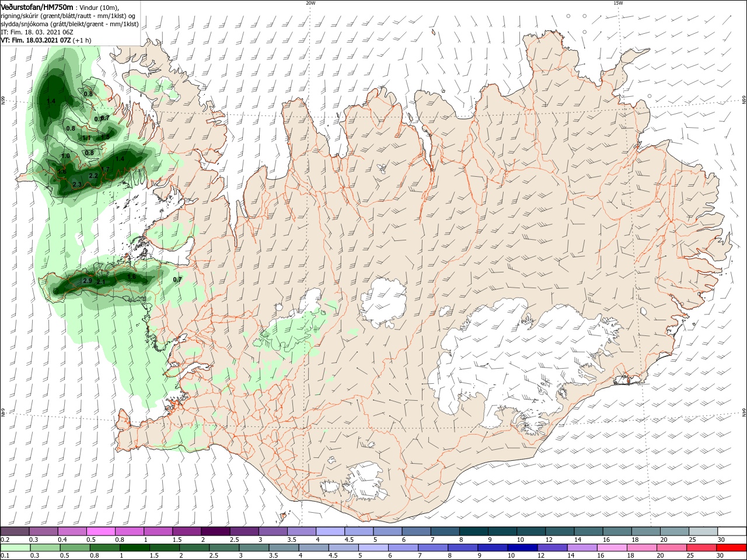The height and width of the screenshot is (560, 747).
Task: Pick the pale gray swatch at 25, upper scale
Action: click(x=703, y=531)
